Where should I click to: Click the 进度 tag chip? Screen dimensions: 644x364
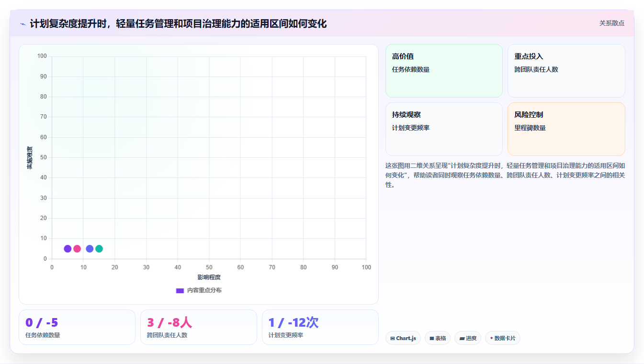pos(468,338)
